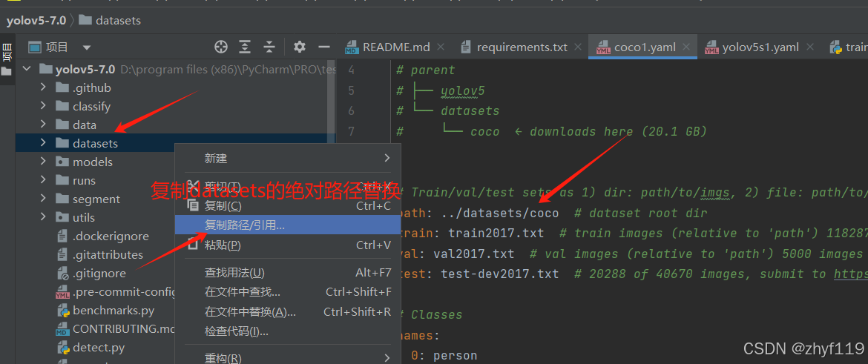Select the detect.py file name
This screenshot has width=868, height=364.
click(x=99, y=348)
